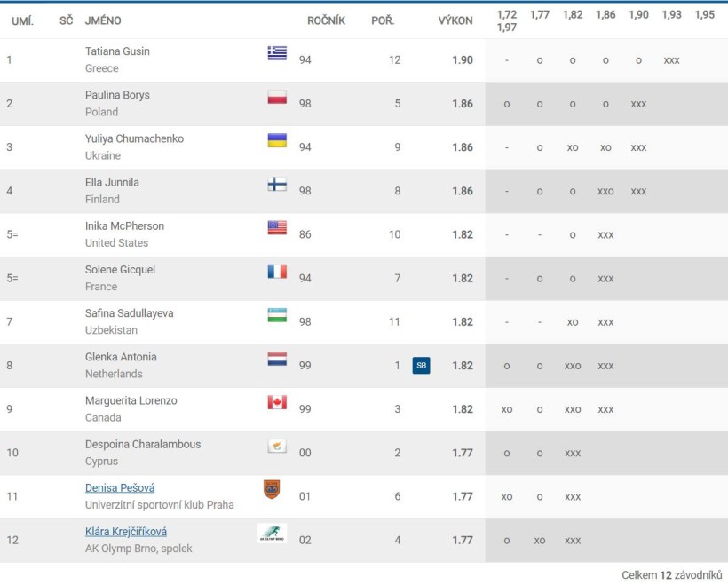The height and width of the screenshot is (585, 728).
Task: Click the AK Olymp Brno club logo
Action: [272, 533]
